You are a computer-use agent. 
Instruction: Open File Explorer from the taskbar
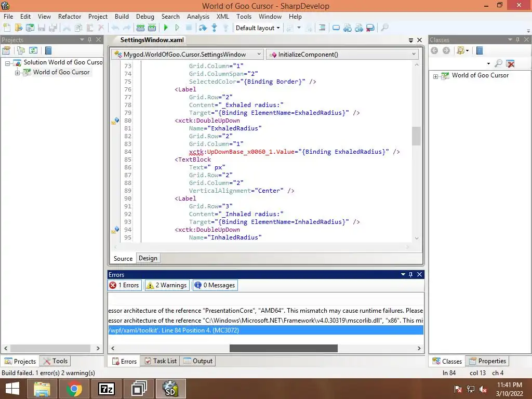[x=42, y=389]
